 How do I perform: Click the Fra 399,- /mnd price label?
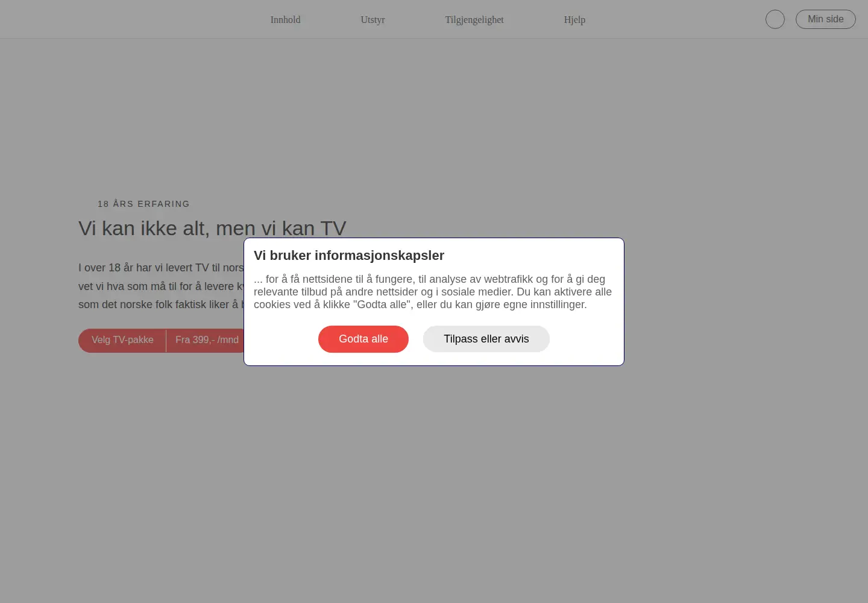[x=207, y=340]
